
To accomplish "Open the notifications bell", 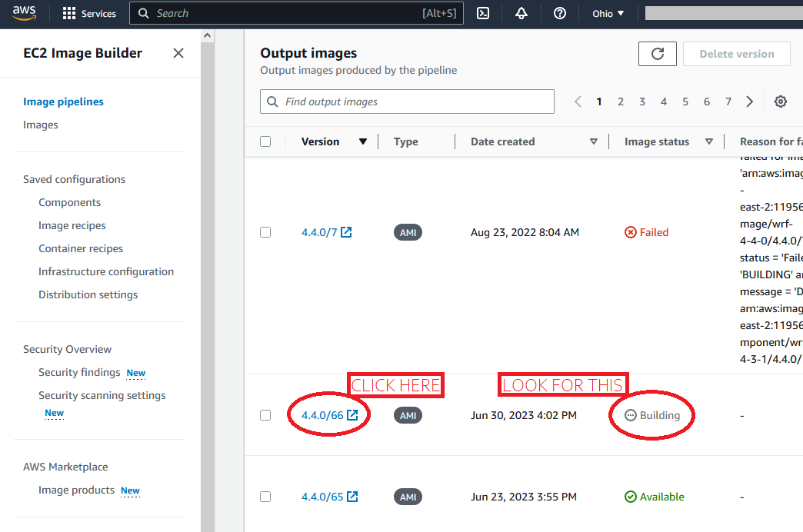I will 521,13.
